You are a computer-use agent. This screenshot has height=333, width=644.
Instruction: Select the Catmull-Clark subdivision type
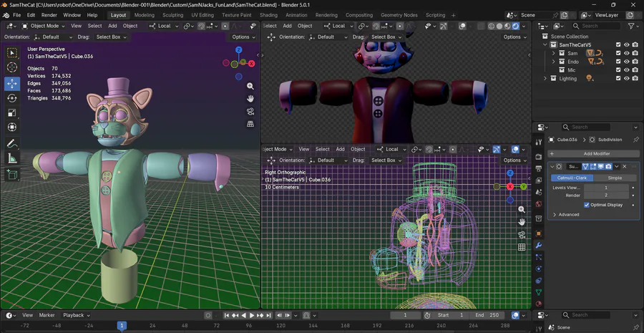click(572, 178)
